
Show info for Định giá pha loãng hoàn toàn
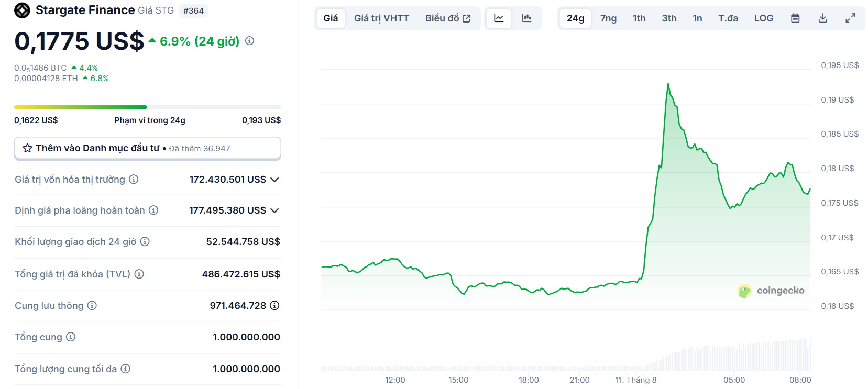pyautogui.click(x=153, y=210)
